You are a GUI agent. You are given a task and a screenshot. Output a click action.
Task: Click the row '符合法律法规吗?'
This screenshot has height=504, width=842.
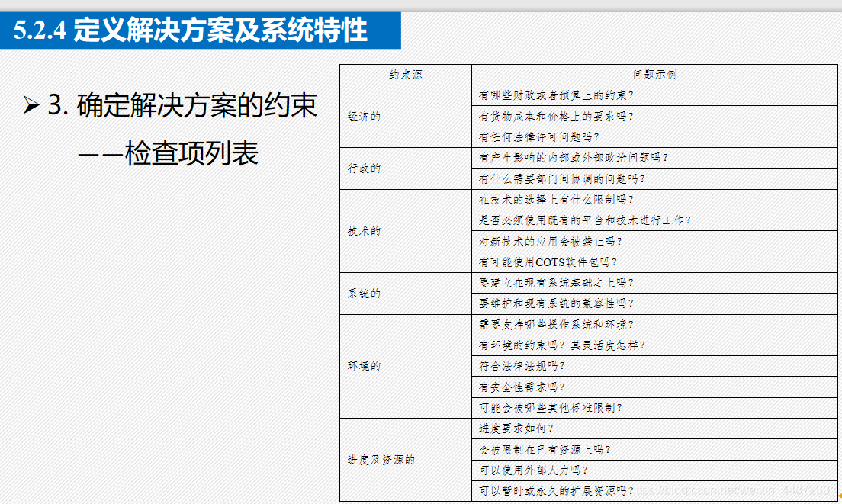point(654,367)
